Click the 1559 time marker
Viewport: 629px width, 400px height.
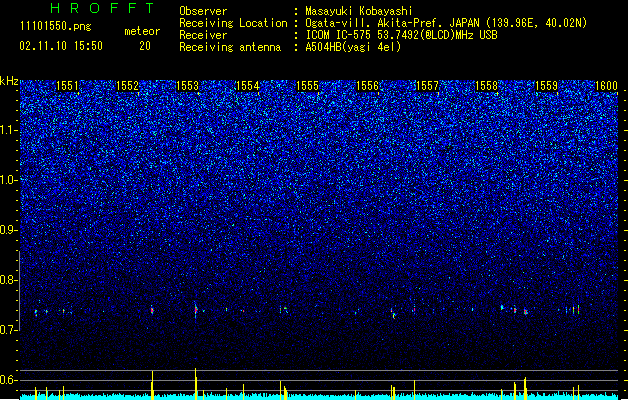tap(546, 86)
